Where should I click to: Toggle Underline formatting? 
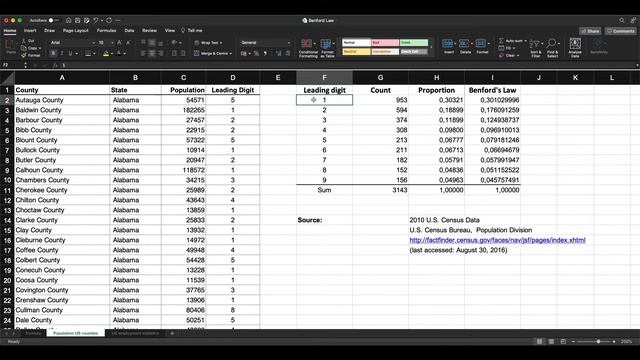pyautogui.click(x=71, y=53)
